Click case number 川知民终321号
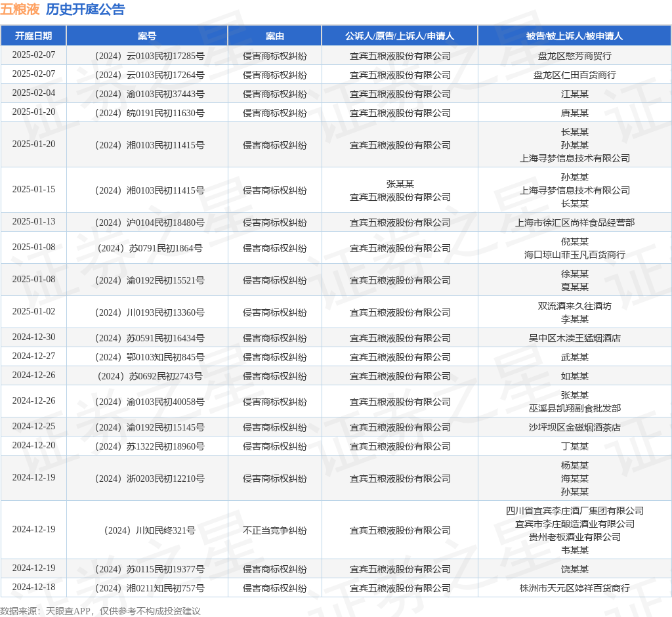 click(150, 530)
